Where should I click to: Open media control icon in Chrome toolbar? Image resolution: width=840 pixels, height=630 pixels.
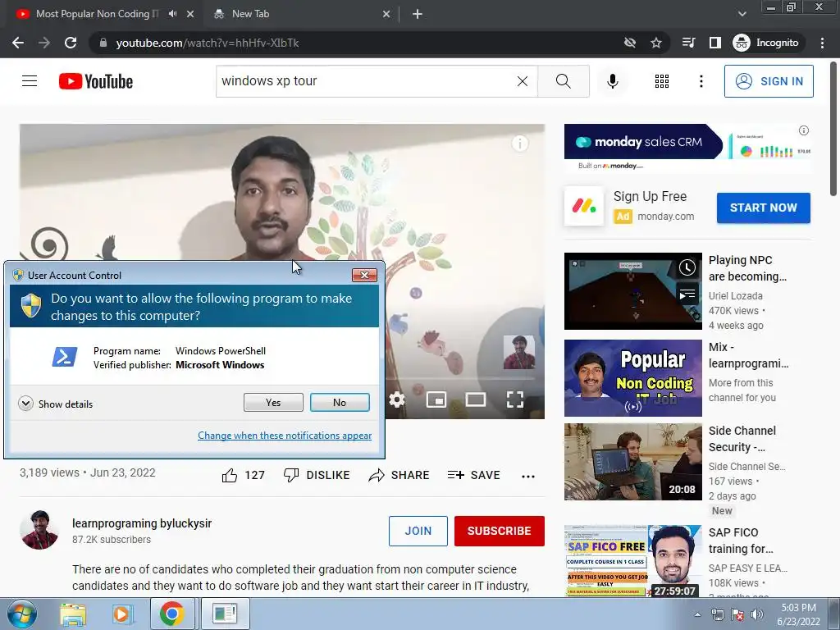pyautogui.click(x=689, y=43)
